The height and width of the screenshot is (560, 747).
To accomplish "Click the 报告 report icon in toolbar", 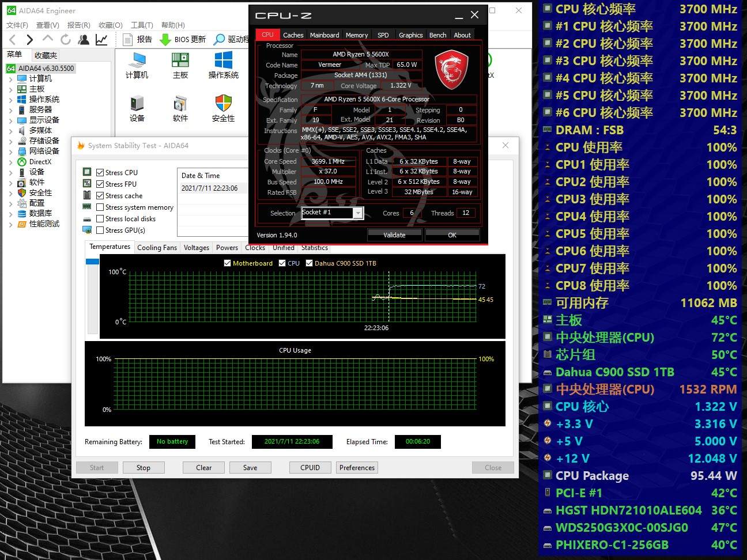I will [x=128, y=39].
